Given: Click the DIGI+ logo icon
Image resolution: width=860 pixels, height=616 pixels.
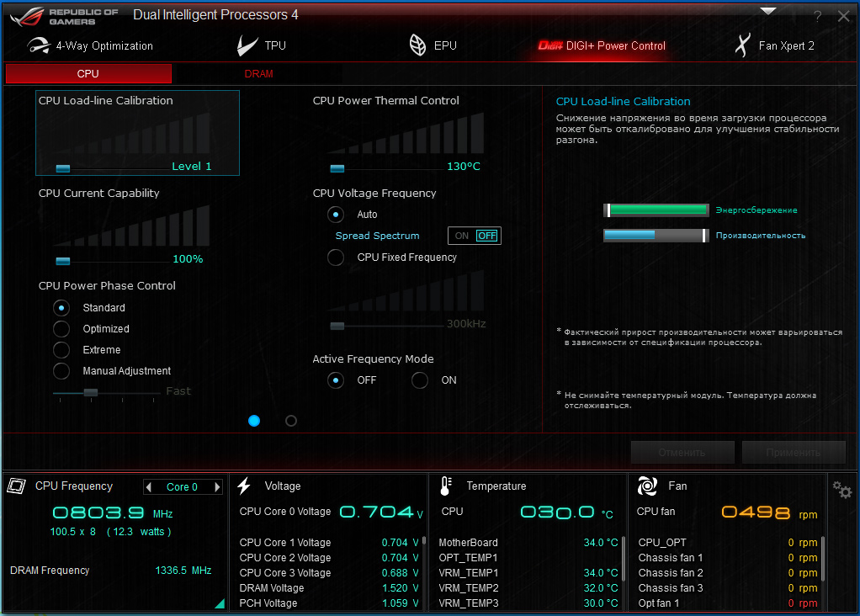Looking at the screenshot, I should (x=550, y=45).
